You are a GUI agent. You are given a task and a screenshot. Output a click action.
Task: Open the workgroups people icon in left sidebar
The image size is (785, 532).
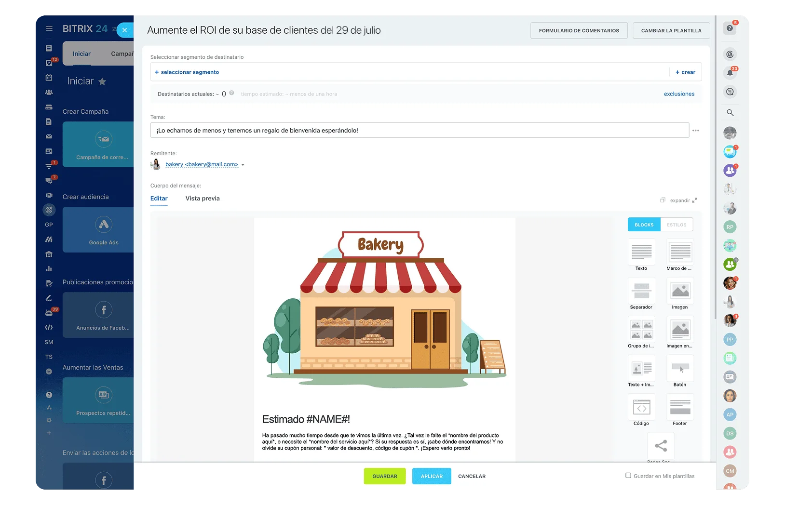pyautogui.click(x=49, y=92)
